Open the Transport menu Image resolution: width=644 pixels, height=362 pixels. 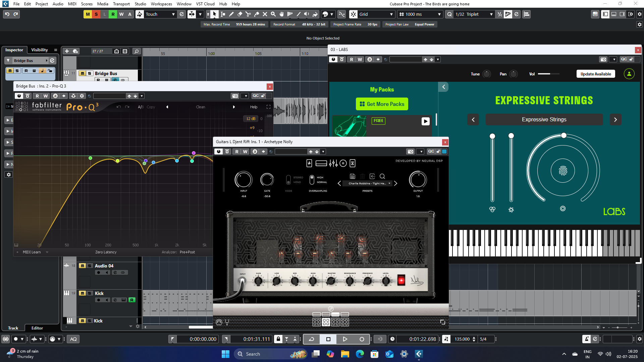pos(121,4)
